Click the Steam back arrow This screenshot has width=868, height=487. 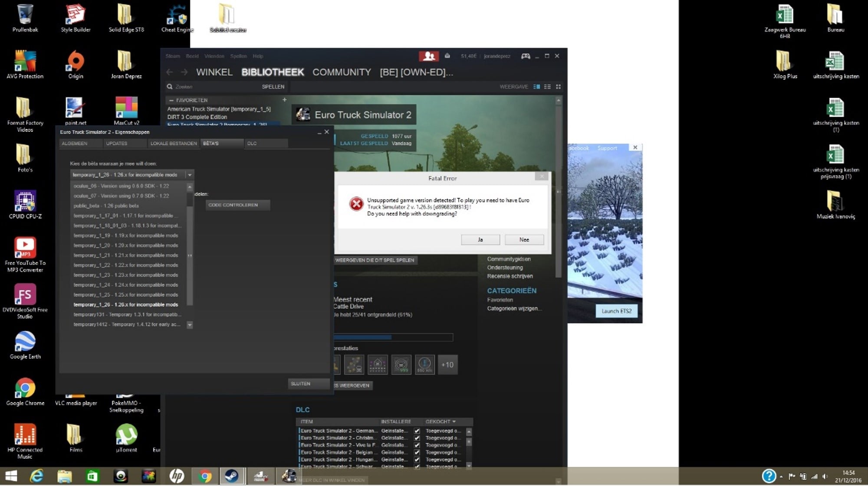click(170, 72)
